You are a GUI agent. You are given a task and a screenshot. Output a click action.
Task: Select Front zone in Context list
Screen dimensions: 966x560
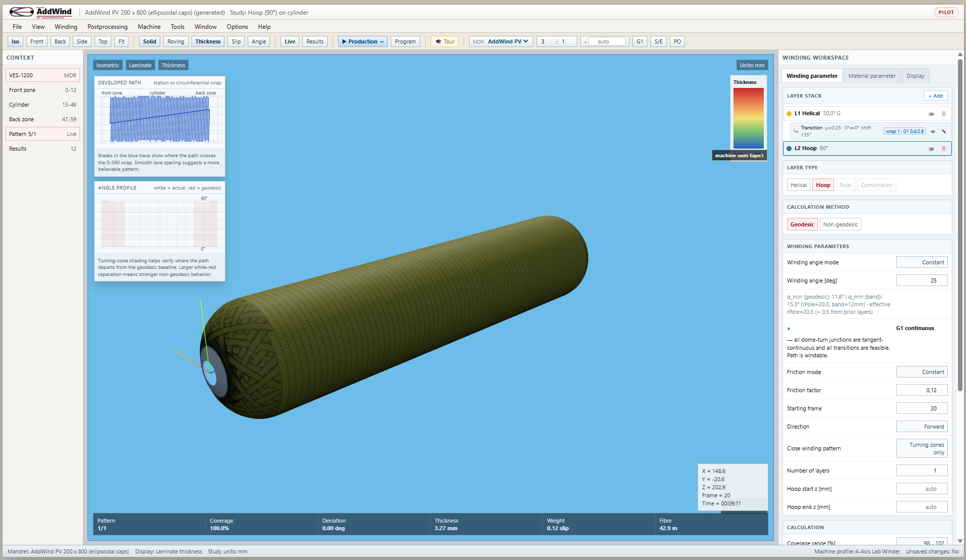[42, 90]
